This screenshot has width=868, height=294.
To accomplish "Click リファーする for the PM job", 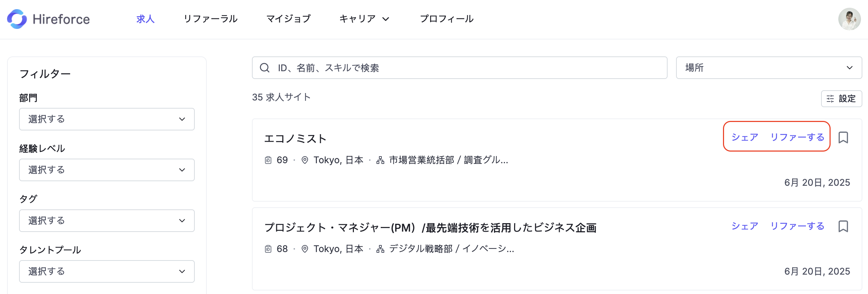I will pyautogui.click(x=797, y=226).
